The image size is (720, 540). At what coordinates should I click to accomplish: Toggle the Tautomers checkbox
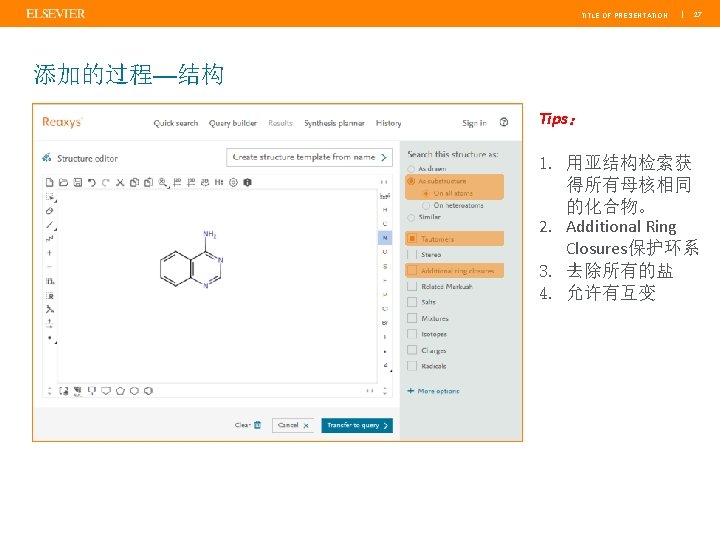click(412, 238)
